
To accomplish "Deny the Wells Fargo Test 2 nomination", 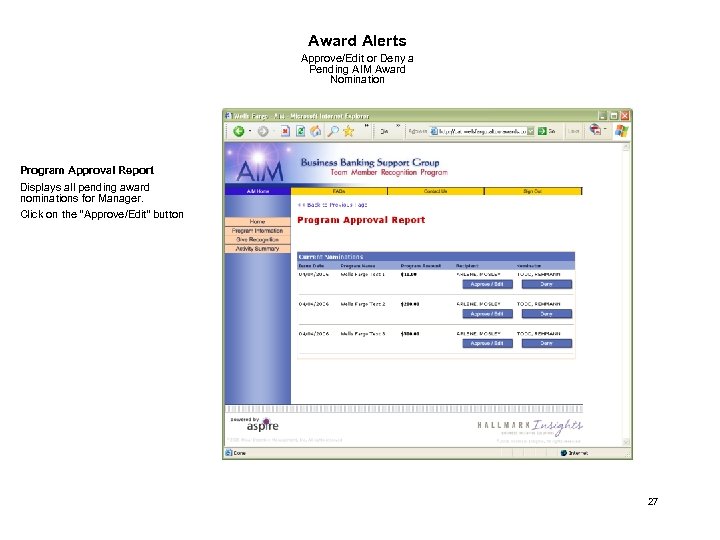I will tap(546, 314).
